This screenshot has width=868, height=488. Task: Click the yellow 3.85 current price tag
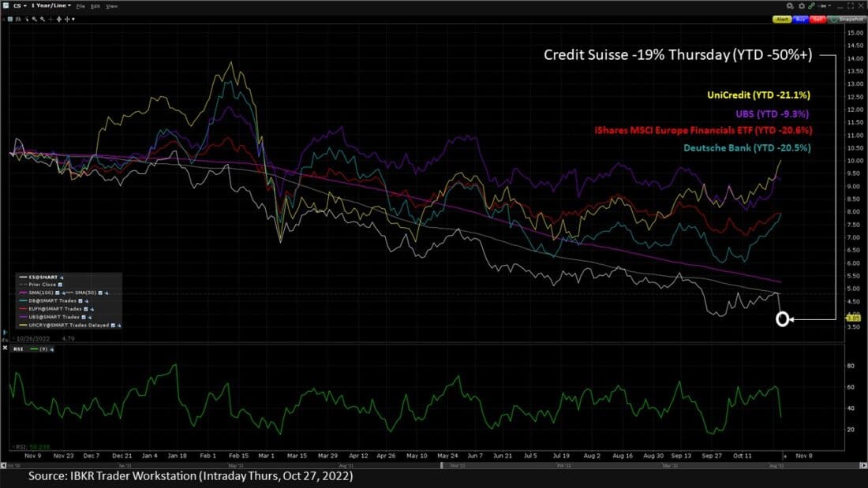click(854, 318)
